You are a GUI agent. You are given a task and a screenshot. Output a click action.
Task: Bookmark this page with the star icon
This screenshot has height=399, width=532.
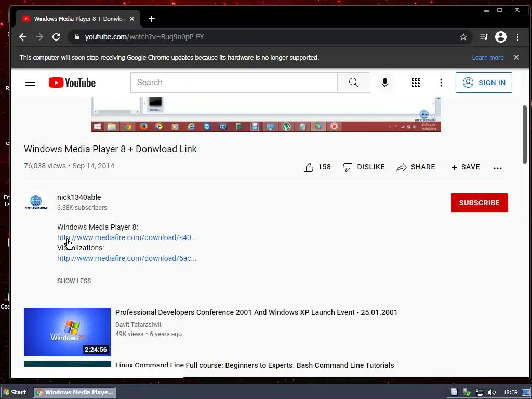(463, 37)
